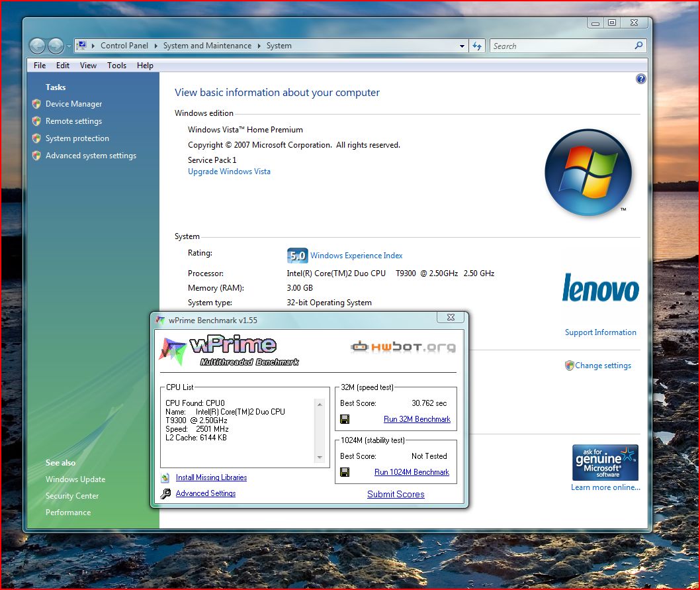Screen dimensions: 700x590
Task: Click CPU List scrollbar down arrow
Action: (320, 458)
